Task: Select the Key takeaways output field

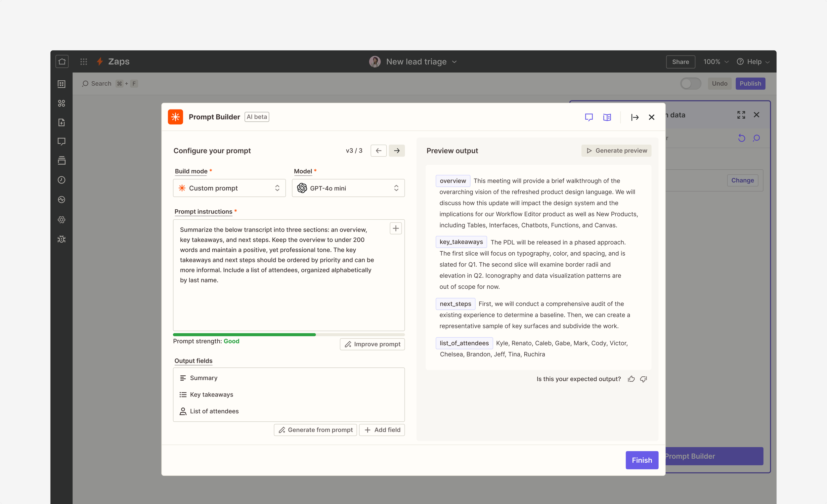Action: pos(211,395)
